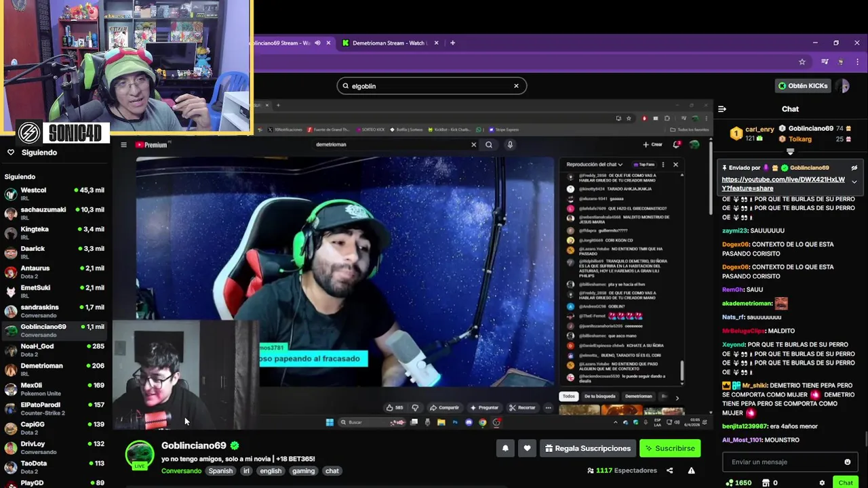
Task: Select the Spanish tag
Action: pyautogui.click(x=220, y=470)
